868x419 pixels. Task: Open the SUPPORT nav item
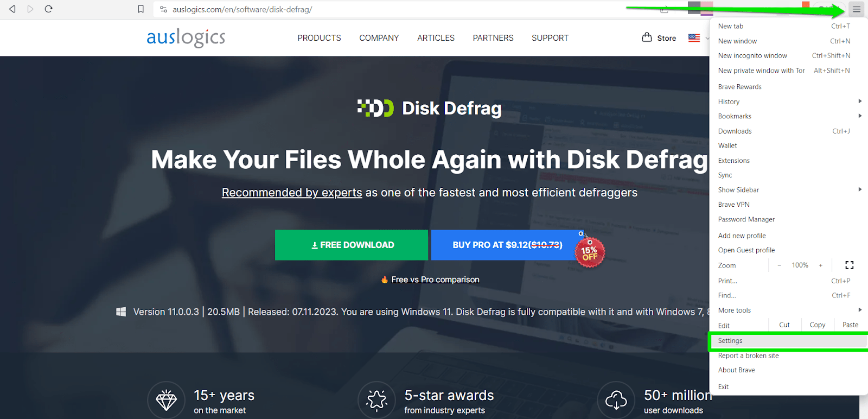pos(550,38)
